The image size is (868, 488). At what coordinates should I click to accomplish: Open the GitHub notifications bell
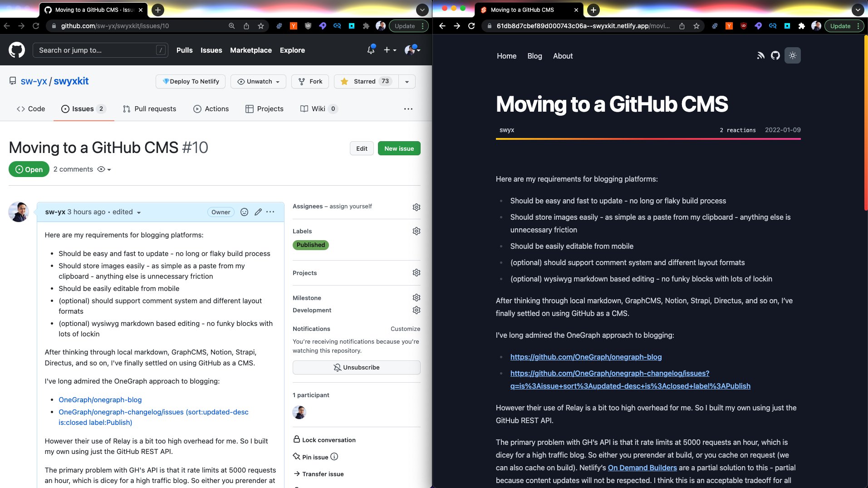point(370,50)
